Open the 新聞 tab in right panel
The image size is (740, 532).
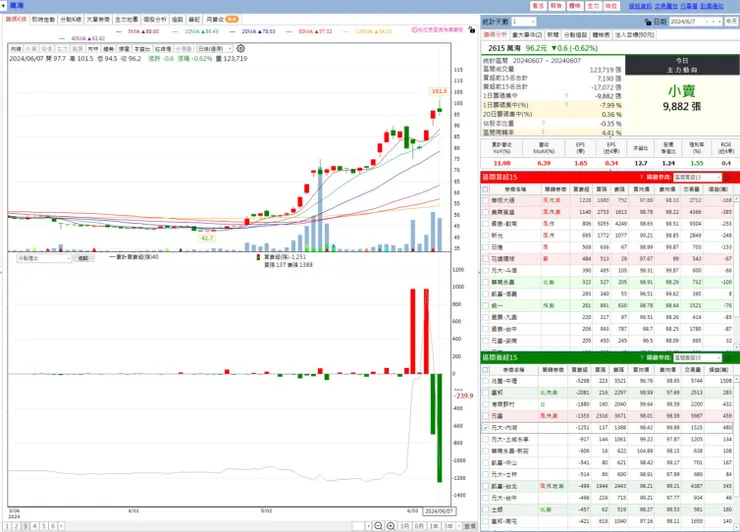pyautogui.click(x=553, y=35)
